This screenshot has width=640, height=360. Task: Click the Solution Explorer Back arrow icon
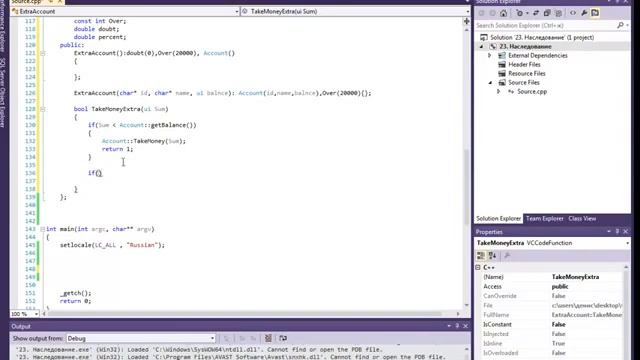click(482, 13)
